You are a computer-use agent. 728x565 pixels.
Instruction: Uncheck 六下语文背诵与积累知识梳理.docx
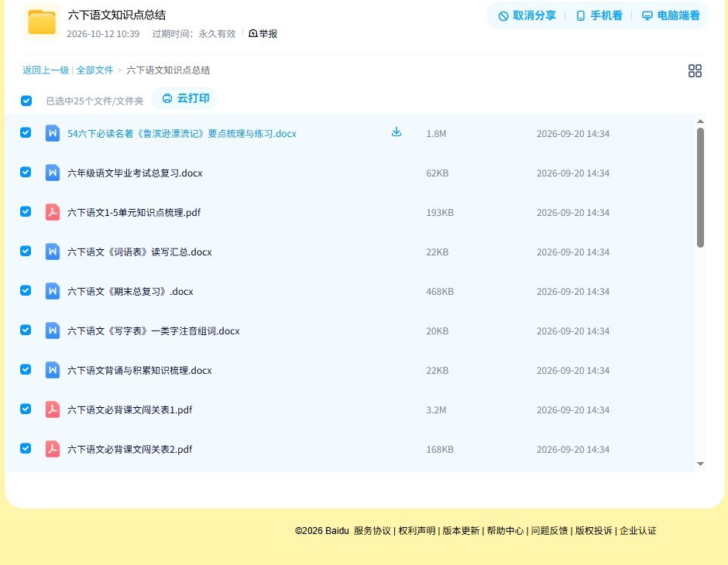[x=26, y=369]
